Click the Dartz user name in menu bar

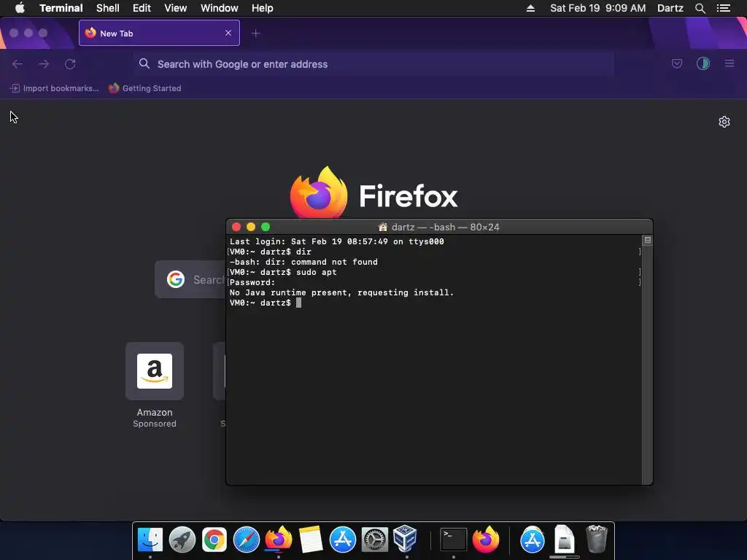point(670,8)
